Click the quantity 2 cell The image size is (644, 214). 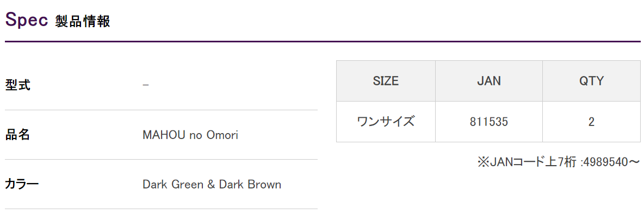[591, 122]
